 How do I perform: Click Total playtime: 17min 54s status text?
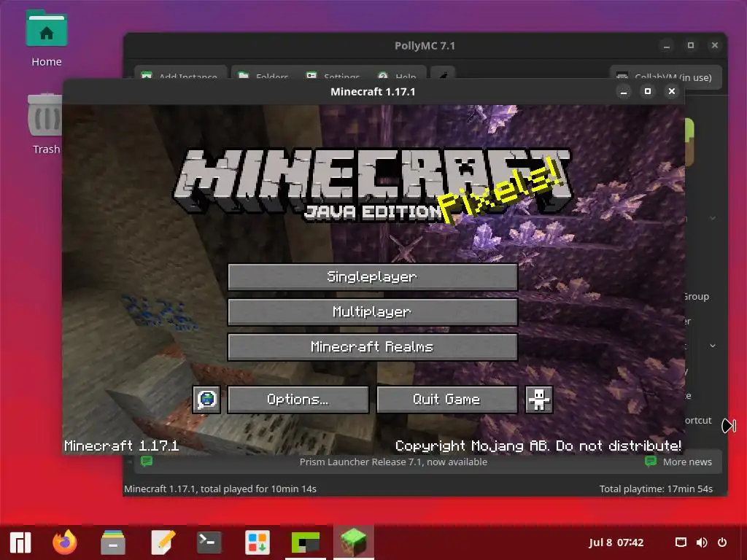pos(656,489)
